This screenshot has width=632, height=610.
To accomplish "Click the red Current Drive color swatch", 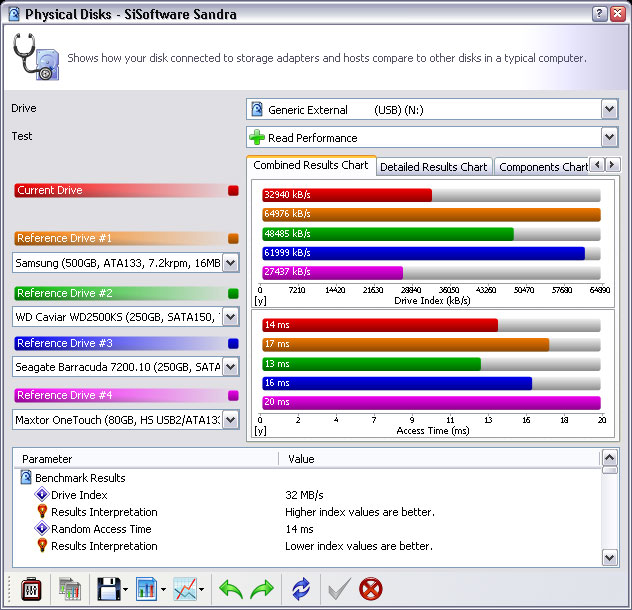I will pos(233,190).
